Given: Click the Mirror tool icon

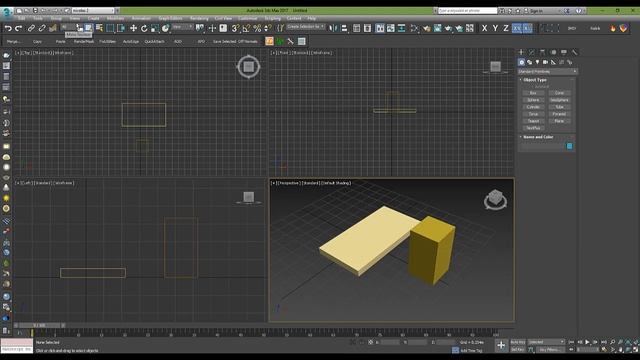Looking at the screenshot, I should tap(333, 28).
